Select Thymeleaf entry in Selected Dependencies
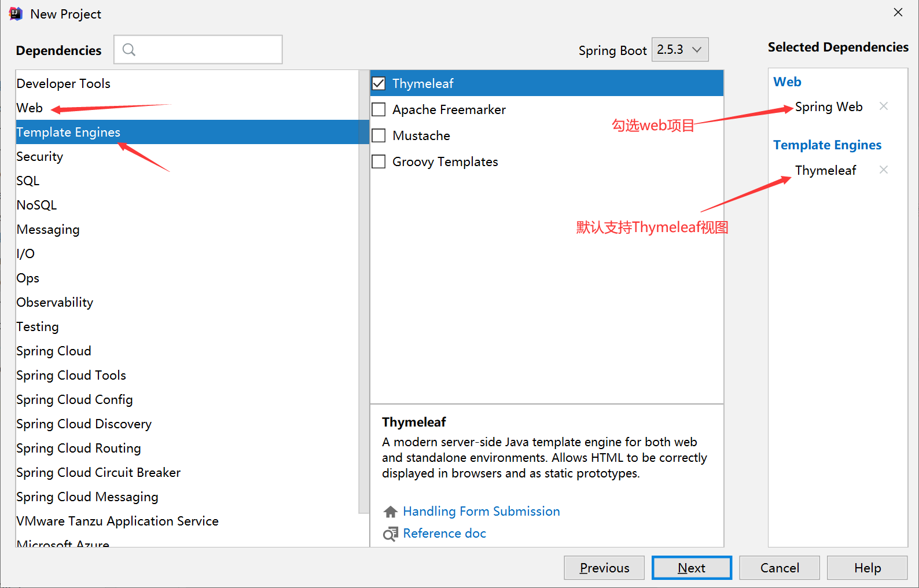The image size is (919, 588). 825,170
